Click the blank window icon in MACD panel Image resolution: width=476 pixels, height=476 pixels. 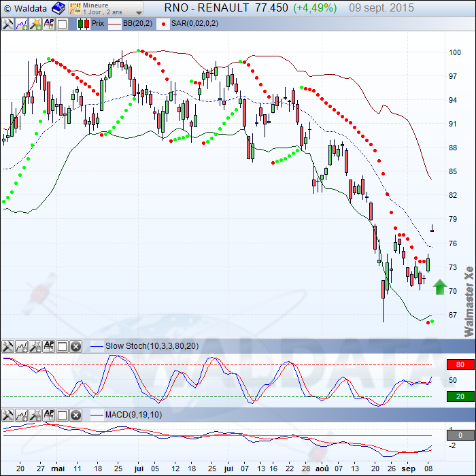pos(63,415)
